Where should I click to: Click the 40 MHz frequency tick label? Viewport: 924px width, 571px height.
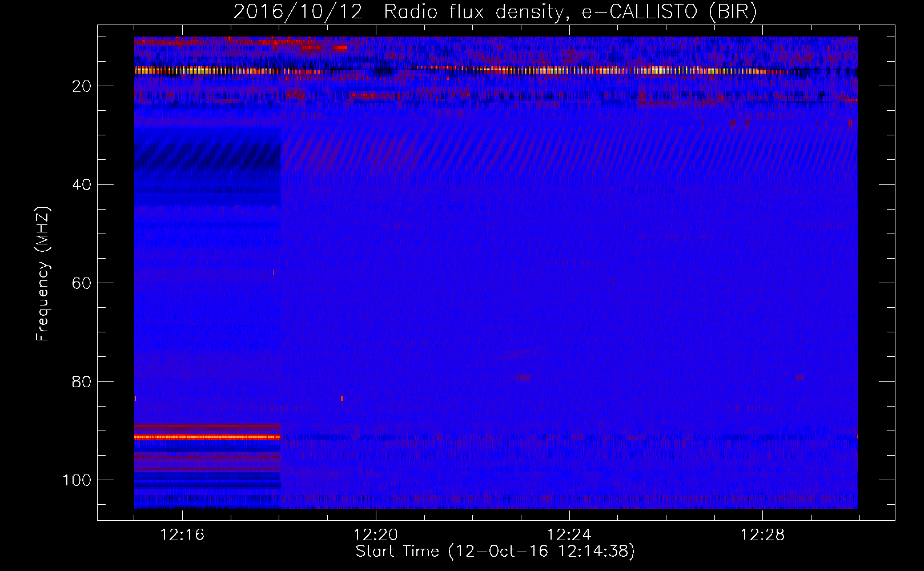coord(82,185)
